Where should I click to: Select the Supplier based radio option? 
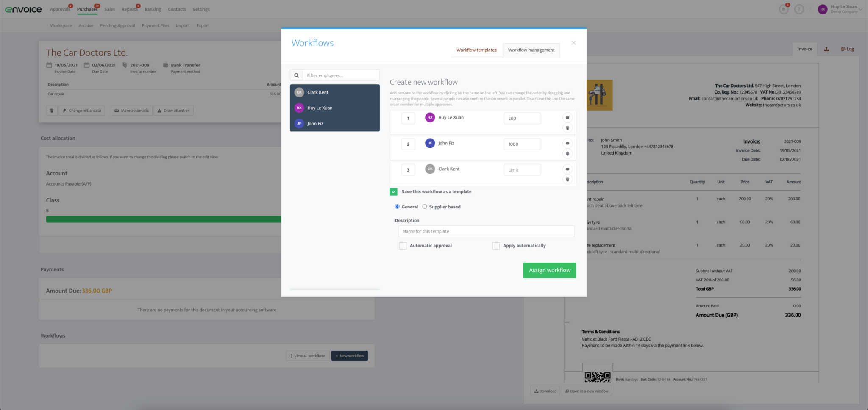[x=425, y=207]
